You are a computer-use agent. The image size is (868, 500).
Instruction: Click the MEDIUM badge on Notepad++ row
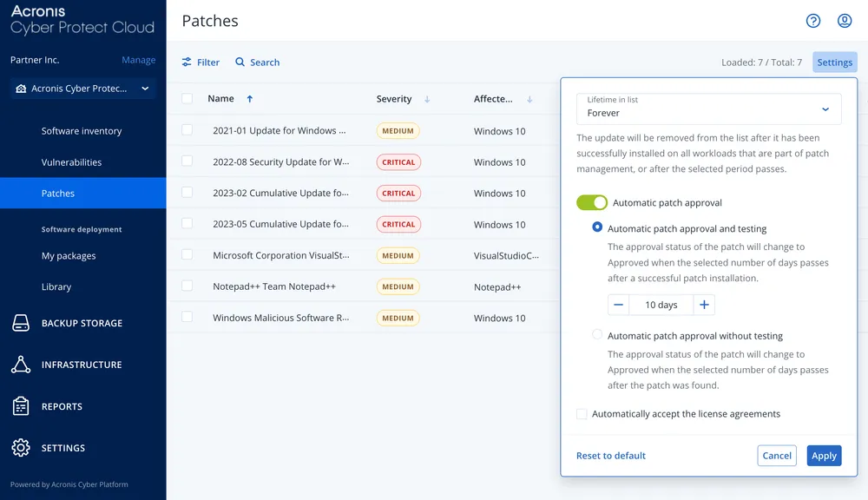398,286
